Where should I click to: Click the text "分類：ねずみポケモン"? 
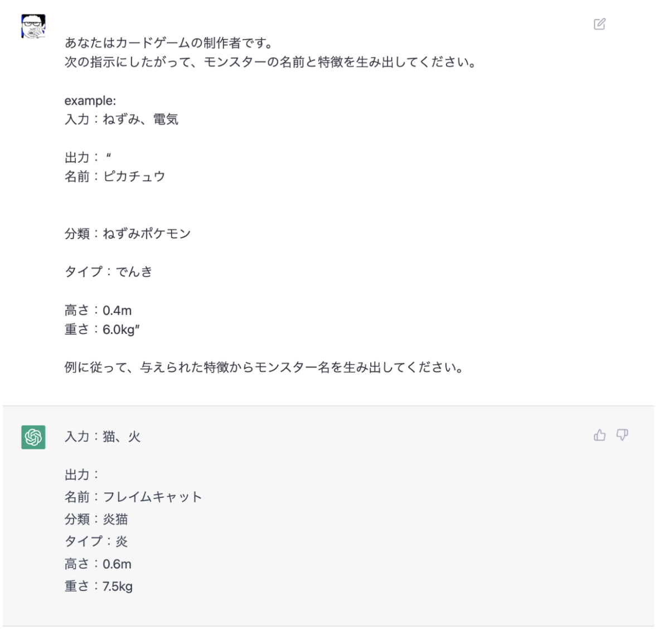128,234
